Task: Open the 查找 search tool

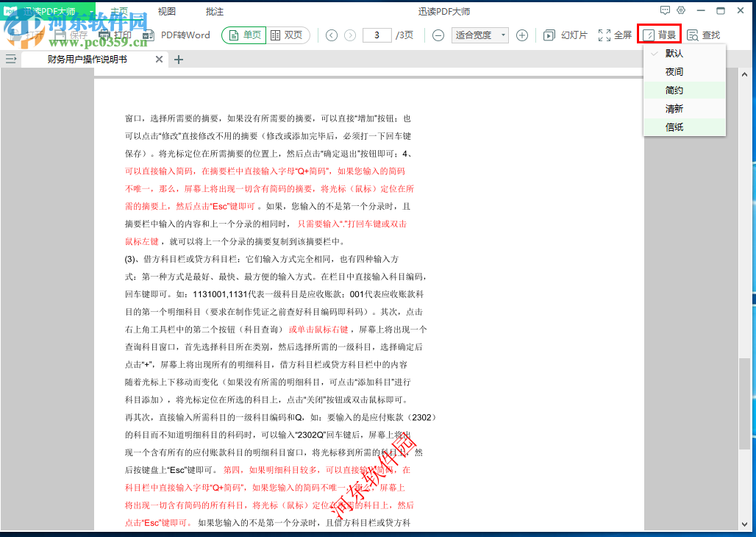Action: [703, 35]
